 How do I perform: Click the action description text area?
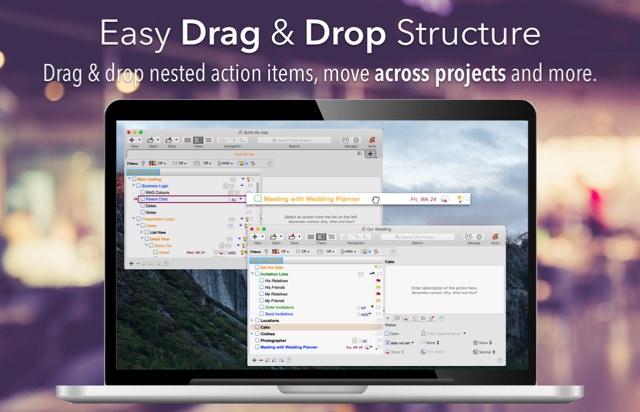pos(442,291)
